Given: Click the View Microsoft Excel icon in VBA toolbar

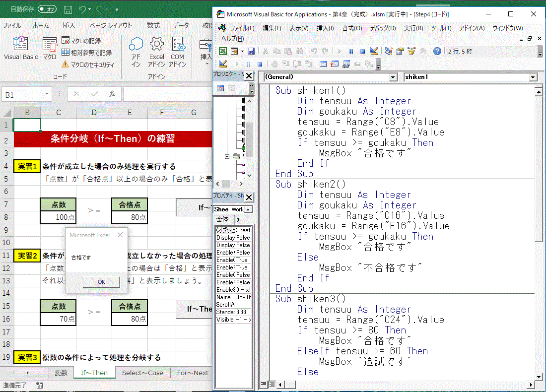Looking at the screenshot, I should (x=222, y=51).
